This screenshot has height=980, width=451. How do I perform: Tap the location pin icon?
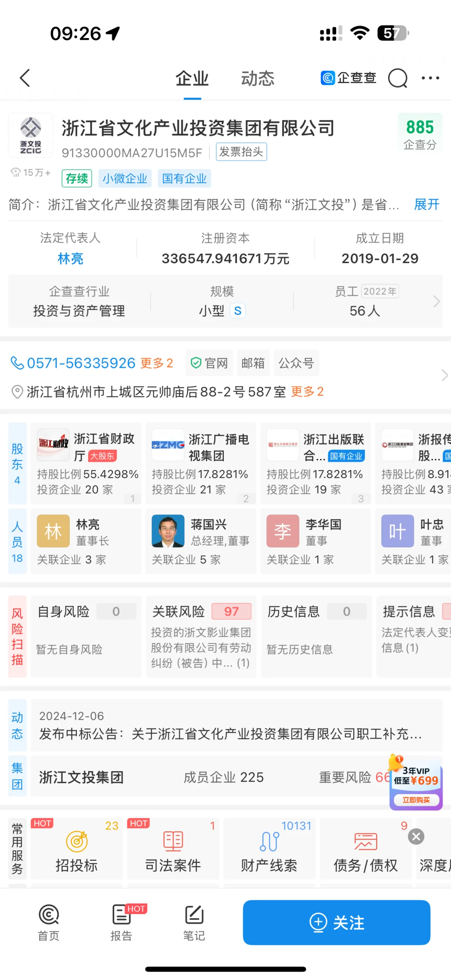coord(17,392)
